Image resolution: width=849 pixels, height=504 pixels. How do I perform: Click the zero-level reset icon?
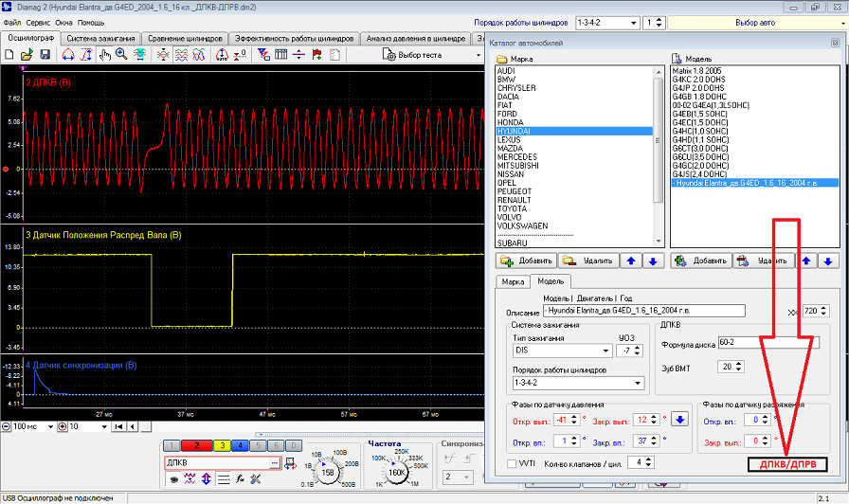pos(240,55)
